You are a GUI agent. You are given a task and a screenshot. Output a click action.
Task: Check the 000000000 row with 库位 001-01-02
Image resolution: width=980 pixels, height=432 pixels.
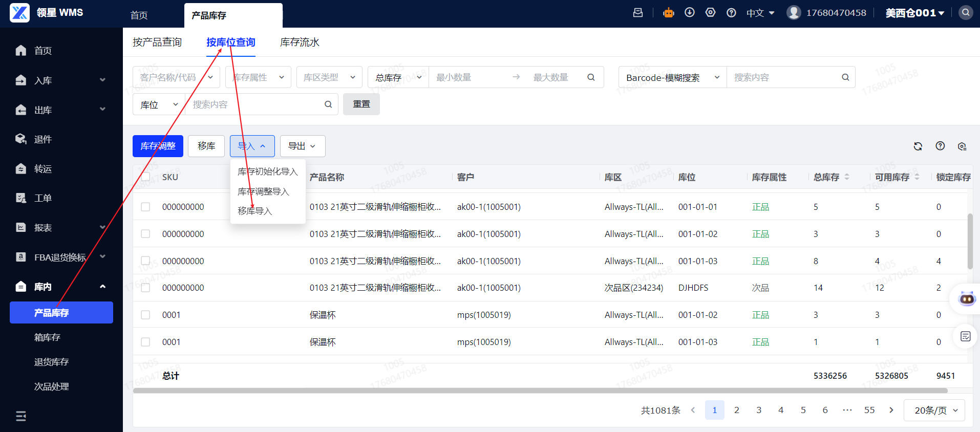pyautogui.click(x=146, y=234)
